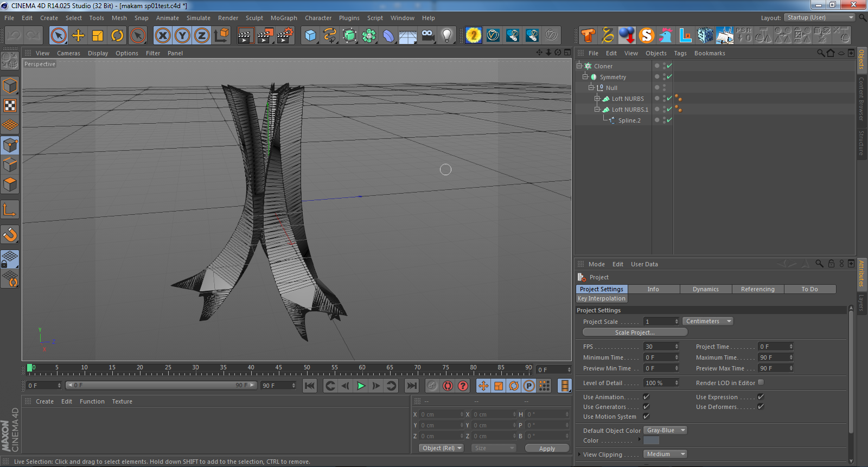Click the light bulb Light object icon
Image resolution: width=868 pixels, height=467 pixels.
(446, 36)
